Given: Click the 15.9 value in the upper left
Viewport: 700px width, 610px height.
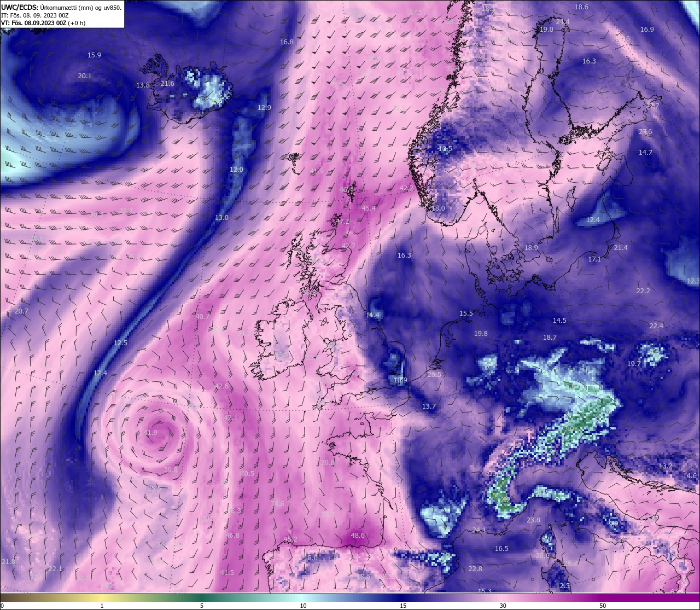Looking at the screenshot, I should (94, 55).
